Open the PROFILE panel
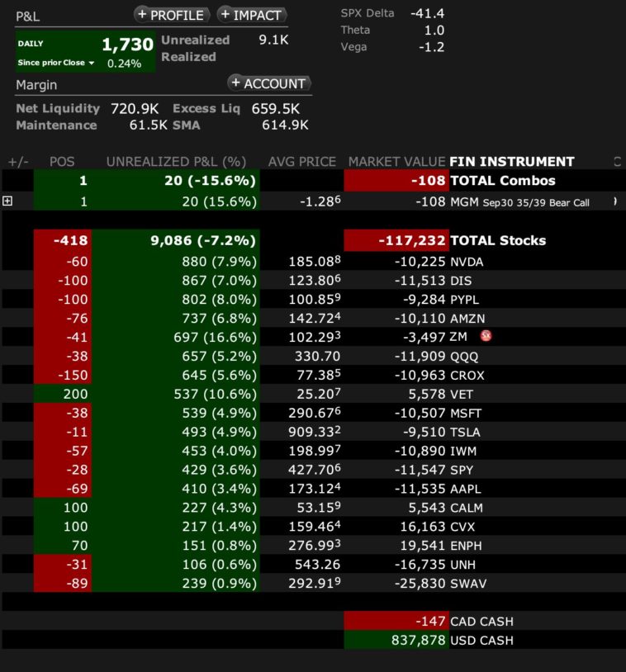This screenshot has width=626, height=672. 171,15
